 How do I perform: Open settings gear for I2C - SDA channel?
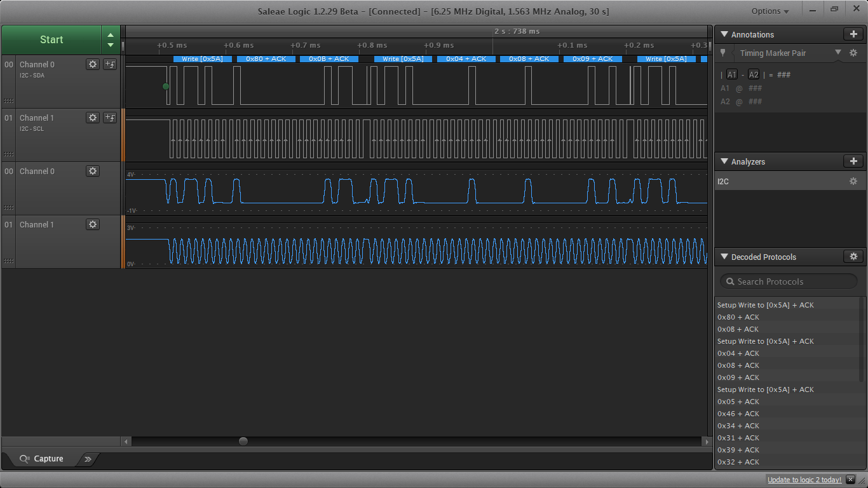(93, 64)
